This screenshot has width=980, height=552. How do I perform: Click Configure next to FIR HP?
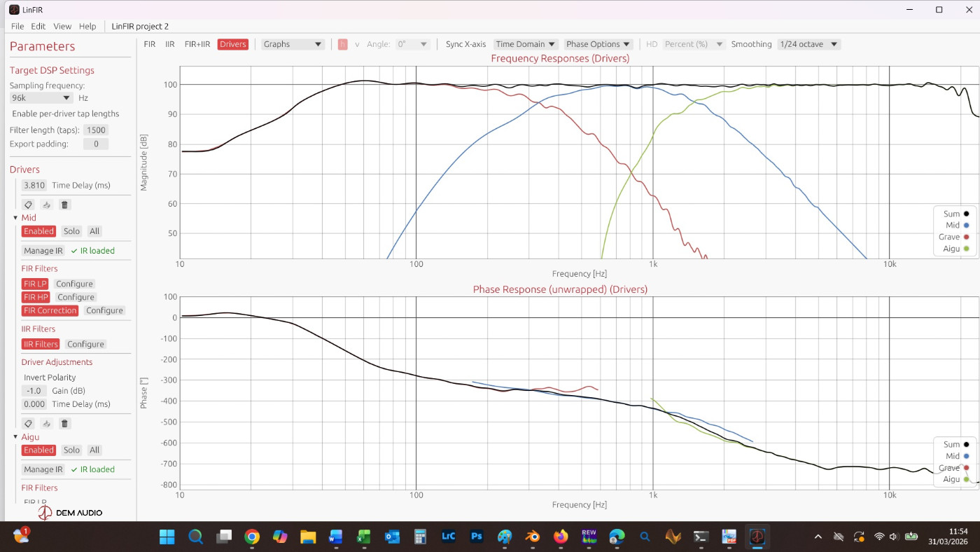click(x=76, y=297)
